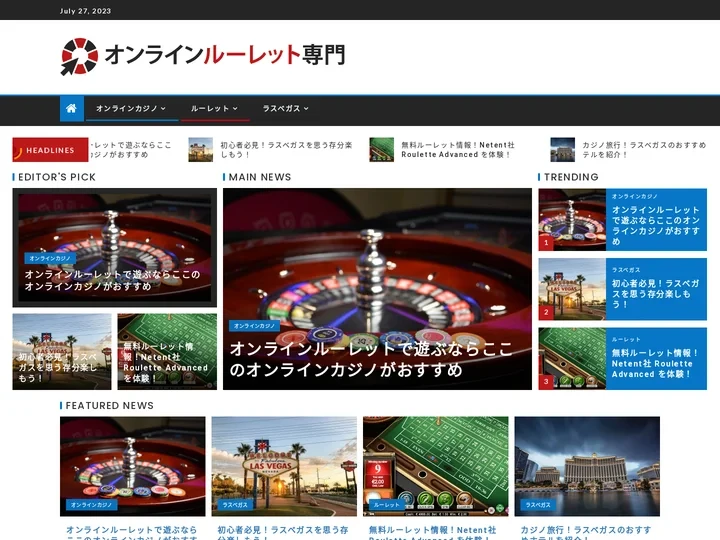720x540 pixels.
Task: Click Trending item 3 green table thumbnail
Action: pos(572,359)
